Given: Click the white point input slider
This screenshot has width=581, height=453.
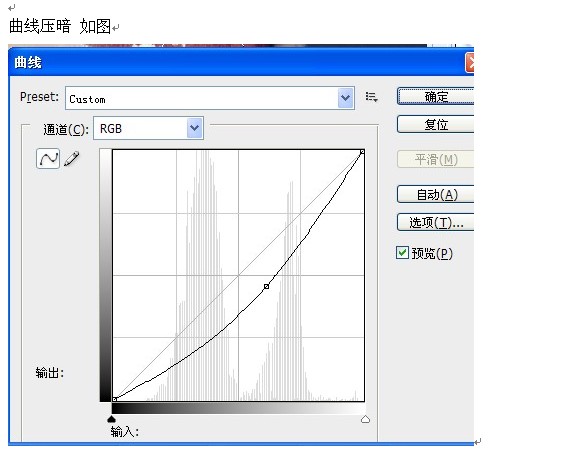Looking at the screenshot, I should [x=365, y=419].
